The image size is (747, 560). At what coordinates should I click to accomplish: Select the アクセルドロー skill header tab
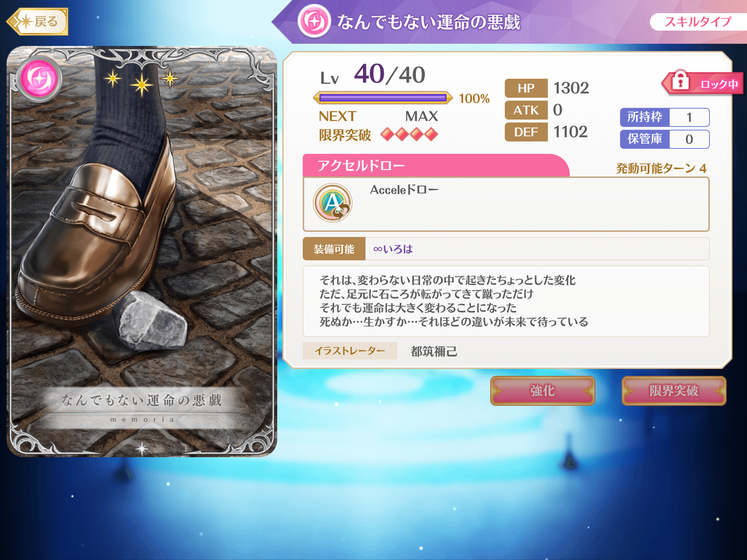click(x=436, y=166)
